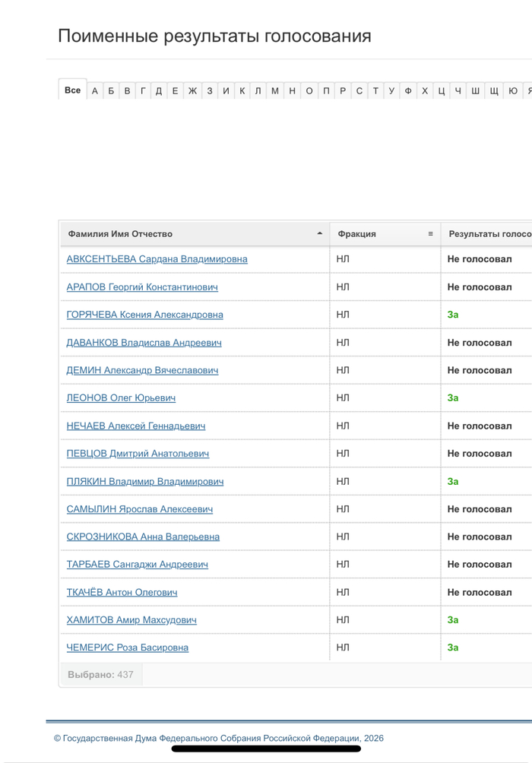532x763 pixels.
Task: Switch to the letter К tab
Action: pos(242,91)
